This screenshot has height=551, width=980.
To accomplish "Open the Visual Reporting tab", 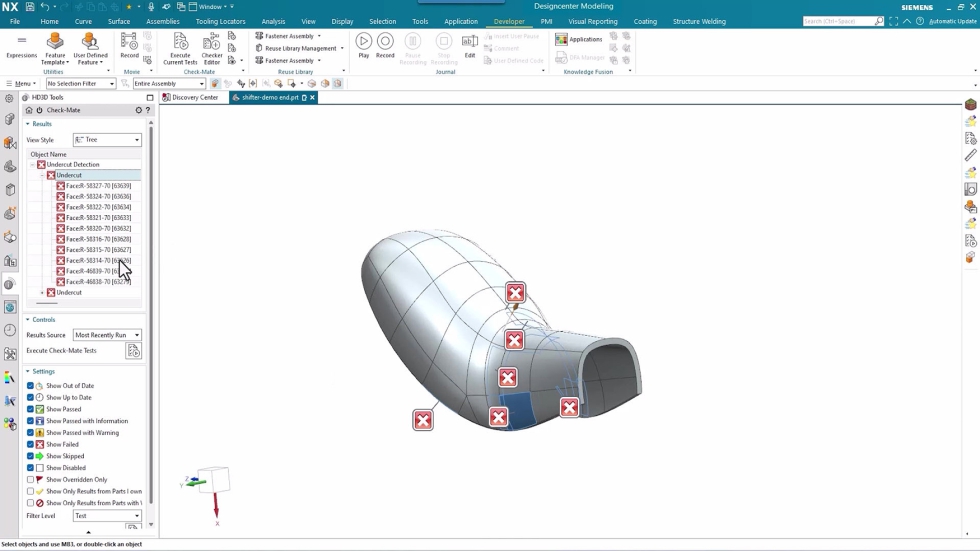I will [x=592, y=21].
